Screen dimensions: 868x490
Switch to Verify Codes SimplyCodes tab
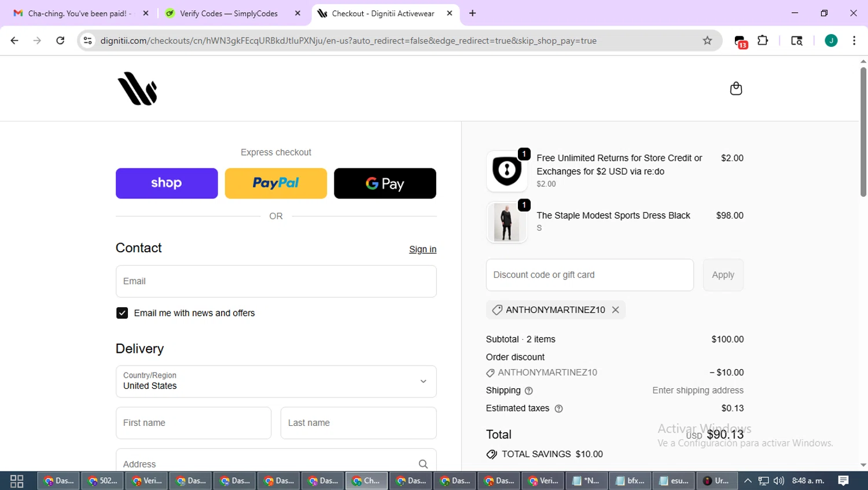(x=229, y=13)
